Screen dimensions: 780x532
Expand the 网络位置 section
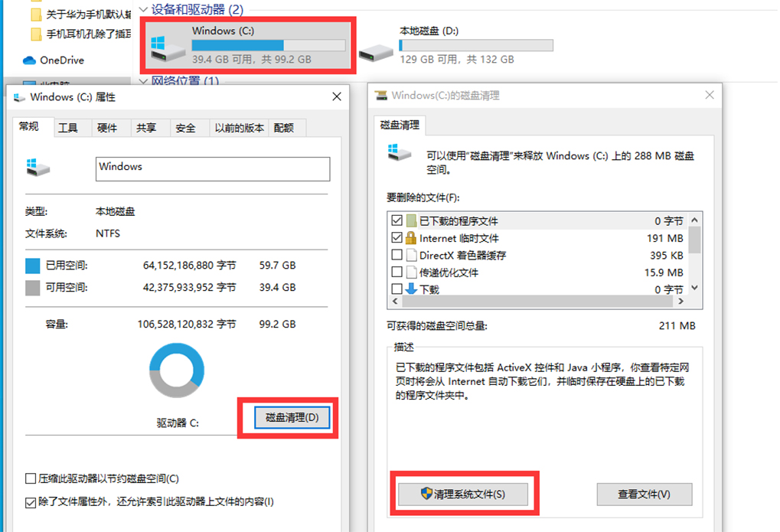pos(143,80)
